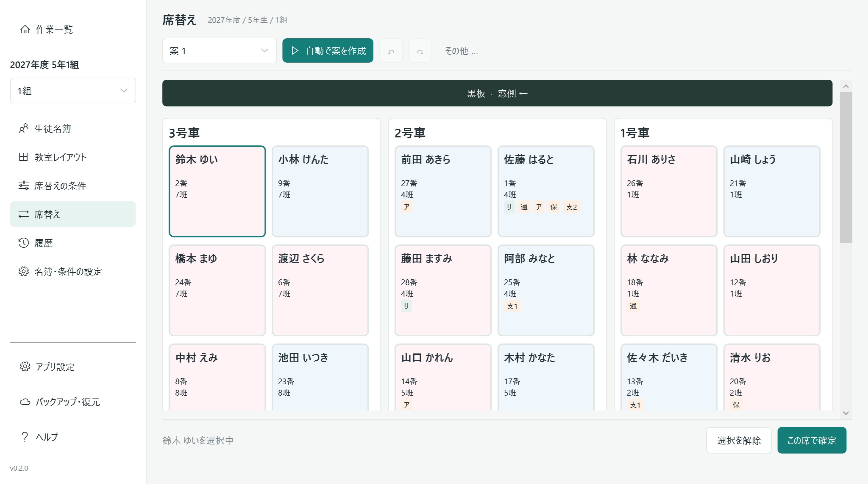This screenshot has width=868, height=484.
Task: Select 阿部 みなと seat card
Action: pyautogui.click(x=546, y=290)
